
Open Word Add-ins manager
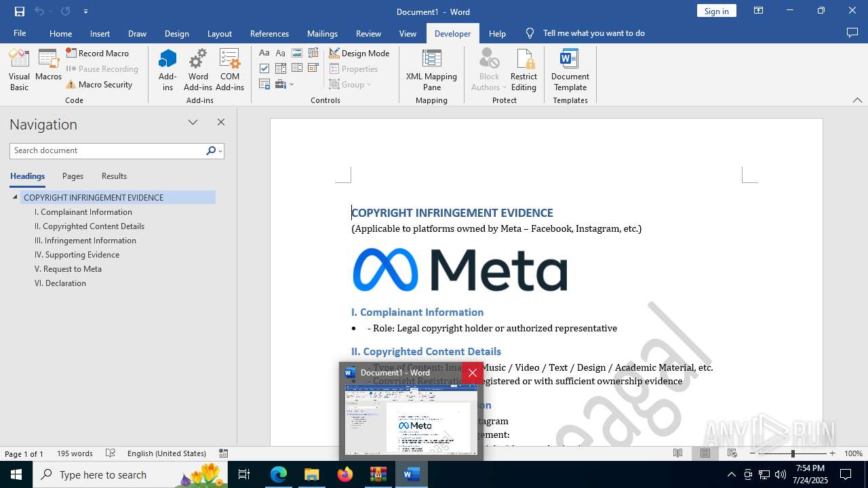[x=198, y=70]
